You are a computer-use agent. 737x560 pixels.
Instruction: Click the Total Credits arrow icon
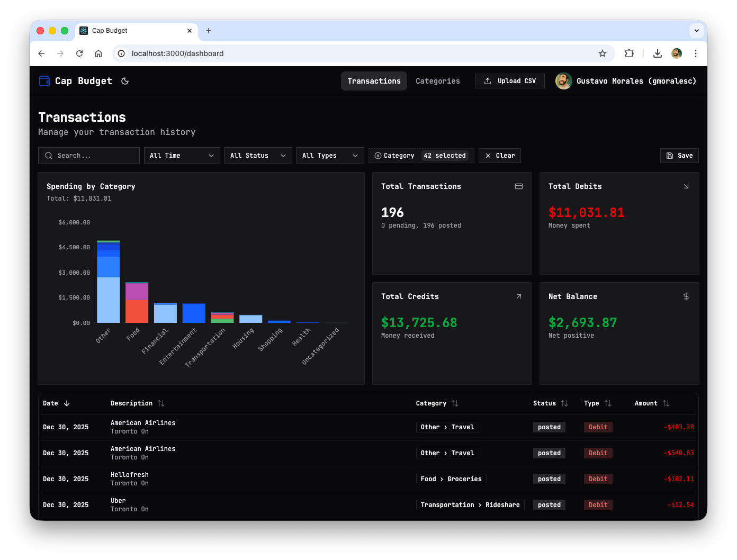518,296
